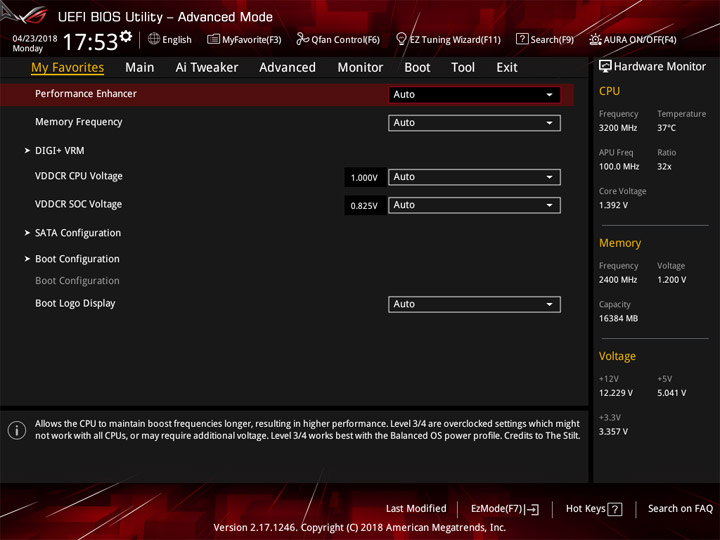This screenshot has width=720, height=540.
Task: Open Boot Logo Display dropdown
Action: pos(474,304)
